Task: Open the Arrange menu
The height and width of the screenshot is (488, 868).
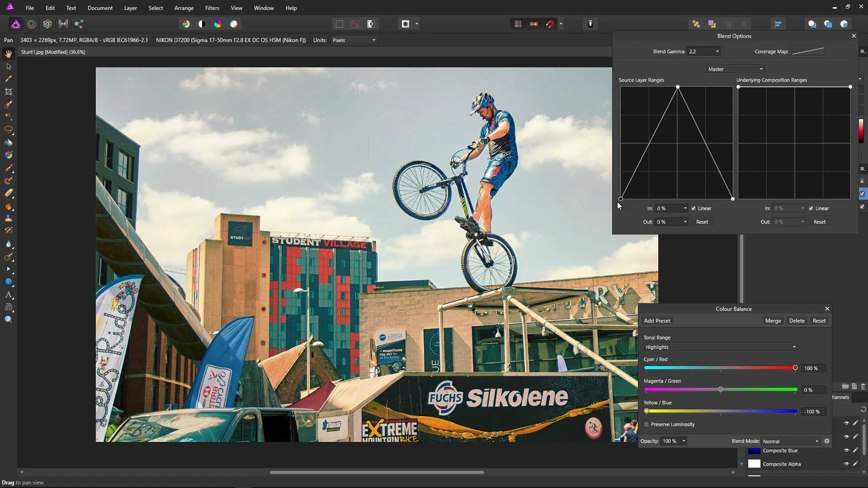Action: 184,8
